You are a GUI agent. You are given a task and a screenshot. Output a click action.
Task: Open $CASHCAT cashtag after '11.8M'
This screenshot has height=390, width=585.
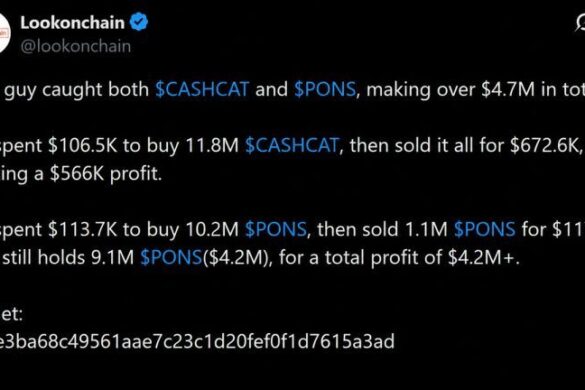click(292, 145)
